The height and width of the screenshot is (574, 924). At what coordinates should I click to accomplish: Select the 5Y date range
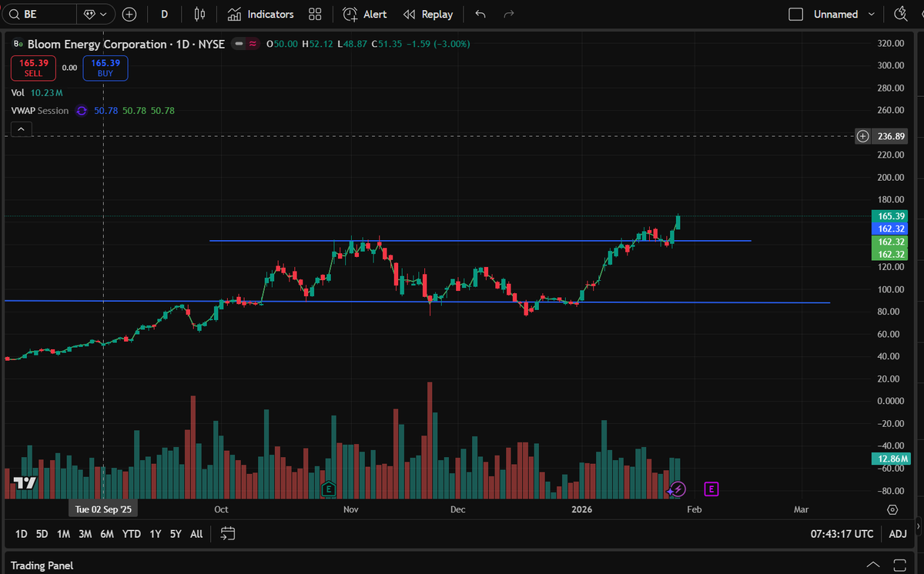176,533
